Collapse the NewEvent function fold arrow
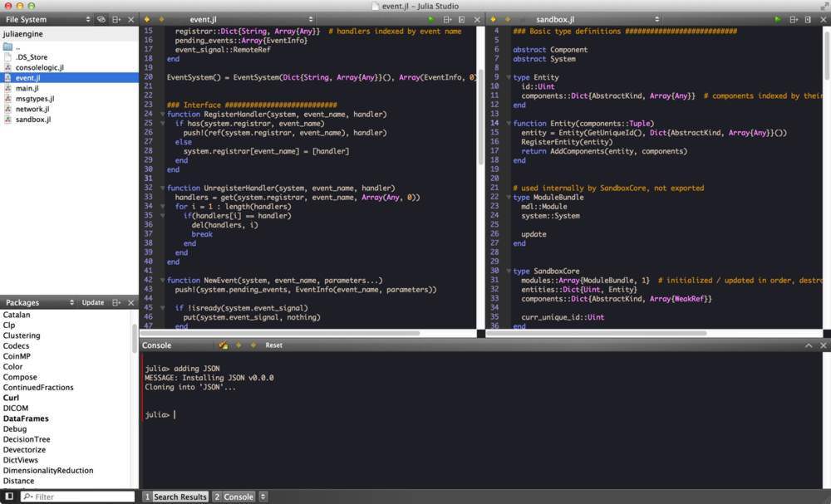 pyautogui.click(x=162, y=280)
